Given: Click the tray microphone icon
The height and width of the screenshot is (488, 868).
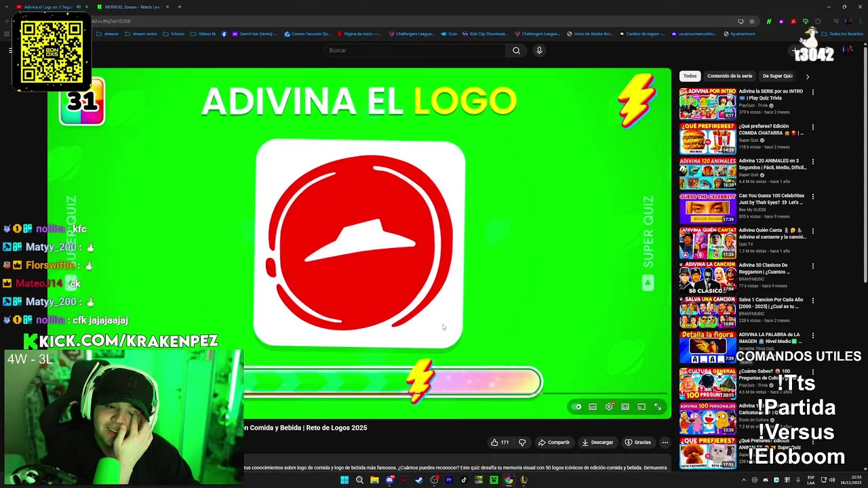Looking at the screenshot, I should 799,480.
